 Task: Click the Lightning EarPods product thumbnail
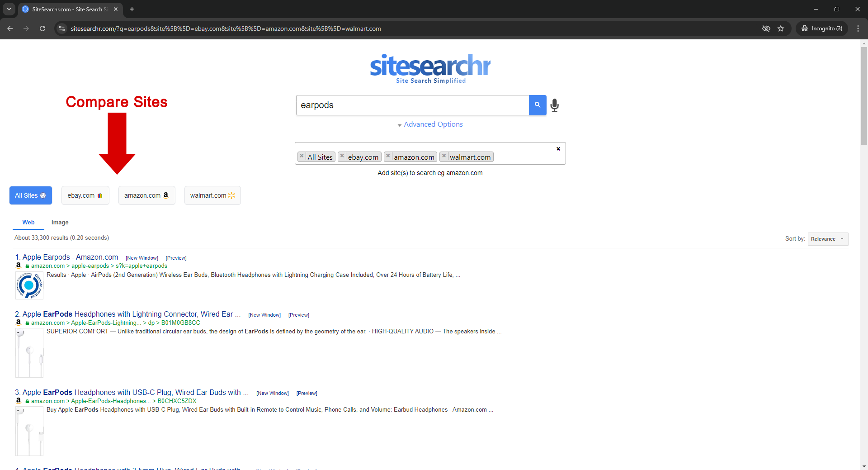29,353
